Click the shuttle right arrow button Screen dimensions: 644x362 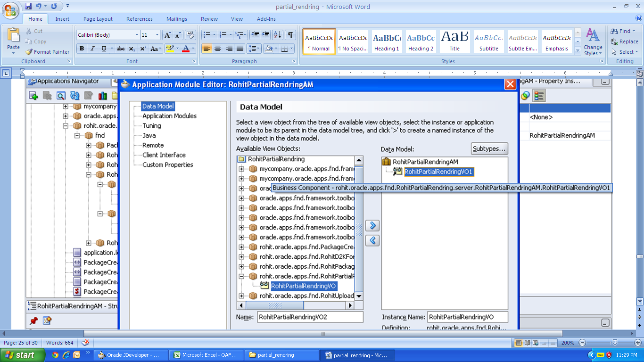click(x=372, y=225)
